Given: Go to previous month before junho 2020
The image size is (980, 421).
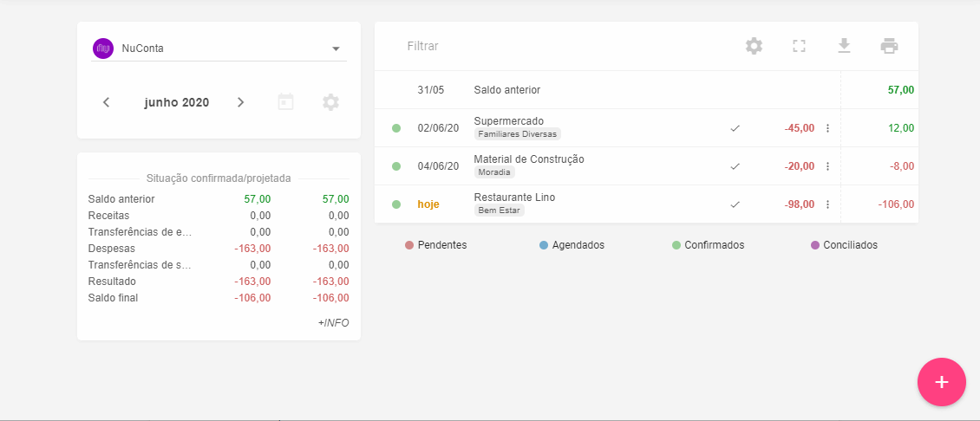Looking at the screenshot, I should (x=106, y=102).
